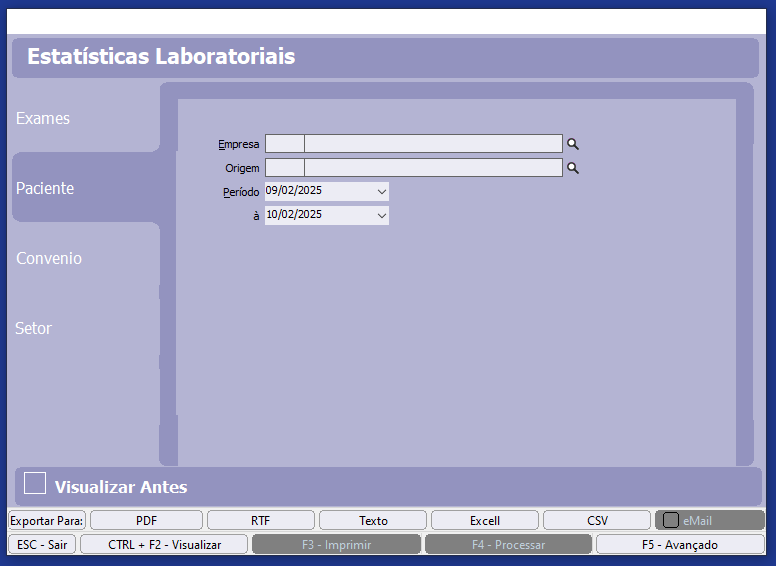The image size is (776, 566).
Task: Enable the Visualizar Antes checkbox
Action: pyautogui.click(x=35, y=484)
